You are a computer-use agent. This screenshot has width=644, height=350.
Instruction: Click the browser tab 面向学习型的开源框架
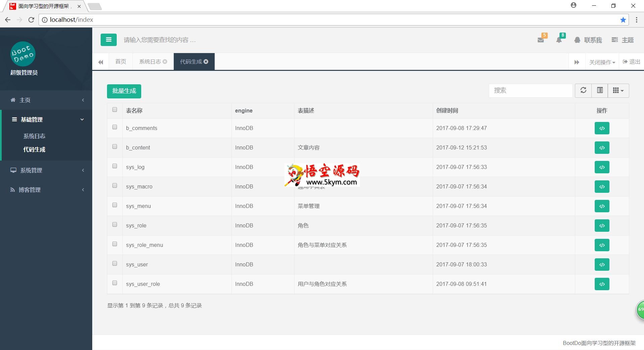click(x=45, y=6)
